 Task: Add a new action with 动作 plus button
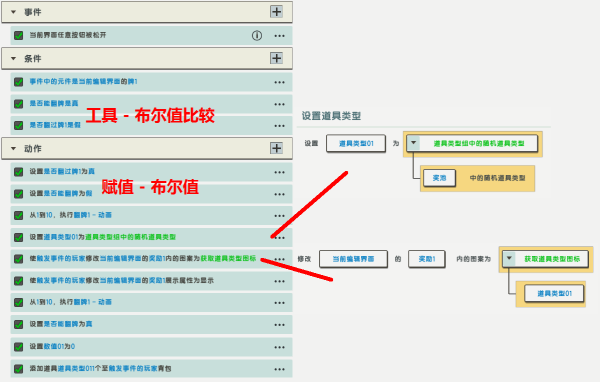[x=276, y=148]
